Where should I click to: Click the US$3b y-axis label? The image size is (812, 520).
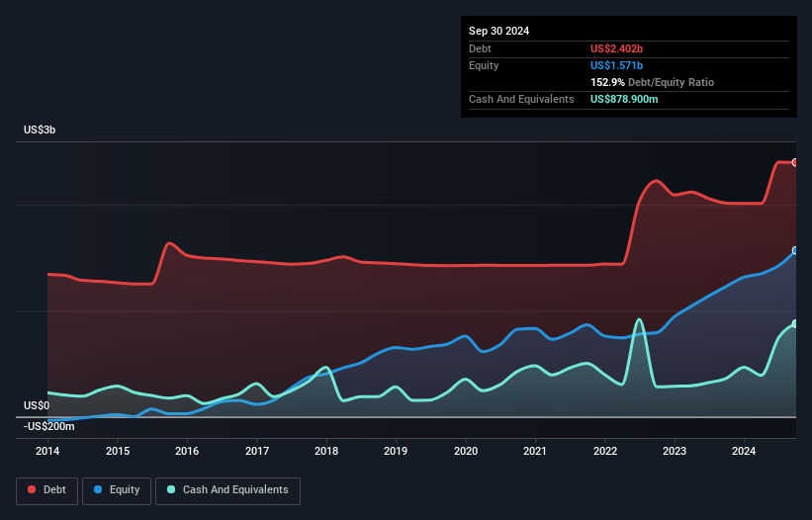[x=40, y=130]
